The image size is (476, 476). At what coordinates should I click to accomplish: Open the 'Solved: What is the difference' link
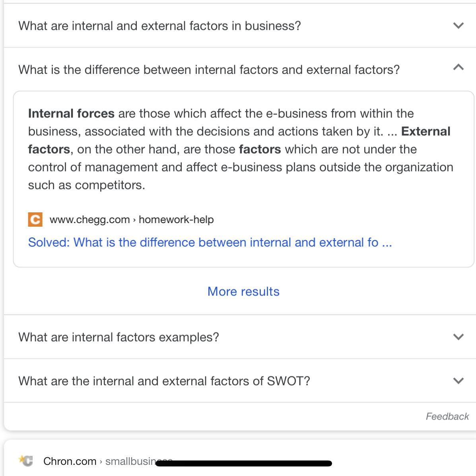210,242
